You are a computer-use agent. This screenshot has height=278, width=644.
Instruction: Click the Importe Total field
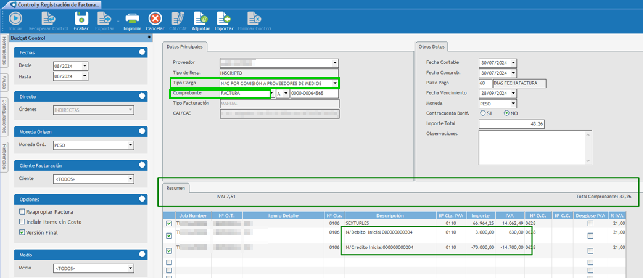click(x=512, y=124)
